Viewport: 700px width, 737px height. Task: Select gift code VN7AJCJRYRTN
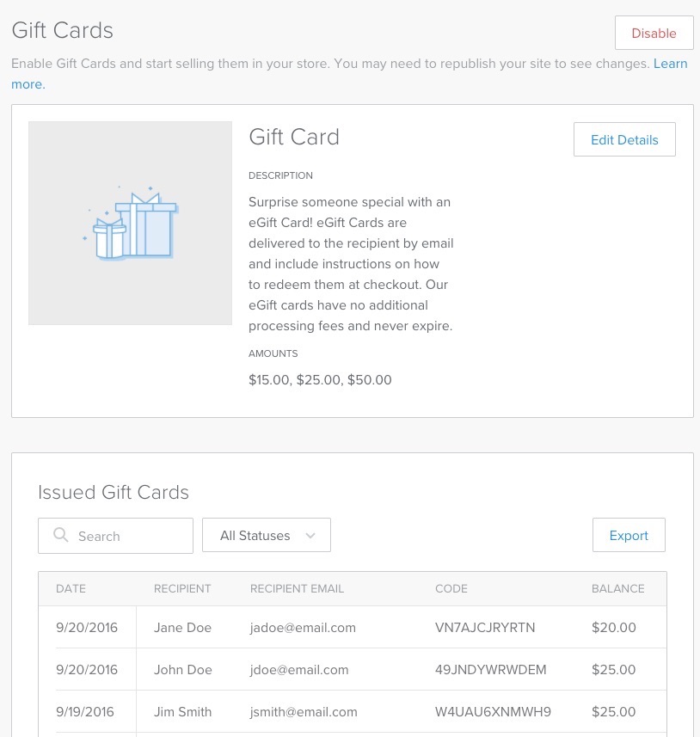point(485,628)
